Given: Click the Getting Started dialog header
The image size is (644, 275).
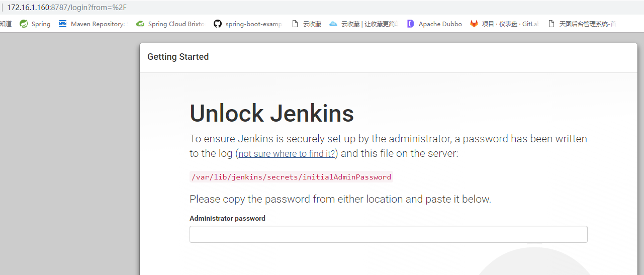Looking at the screenshot, I should pos(389,58).
